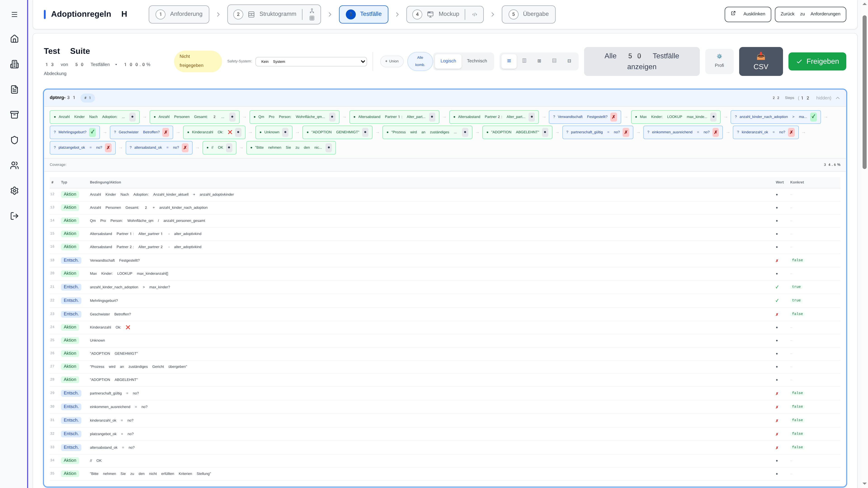
Task: Open Settings via the gear icon
Action: (14, 191)
